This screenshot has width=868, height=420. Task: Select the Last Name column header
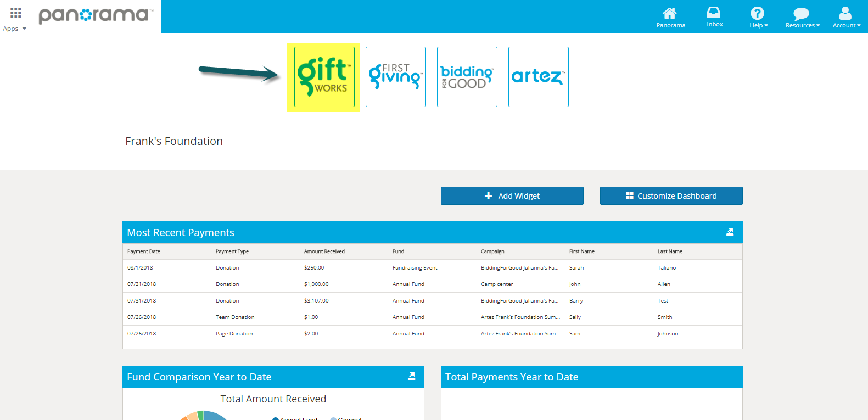(x=670, y=251)
